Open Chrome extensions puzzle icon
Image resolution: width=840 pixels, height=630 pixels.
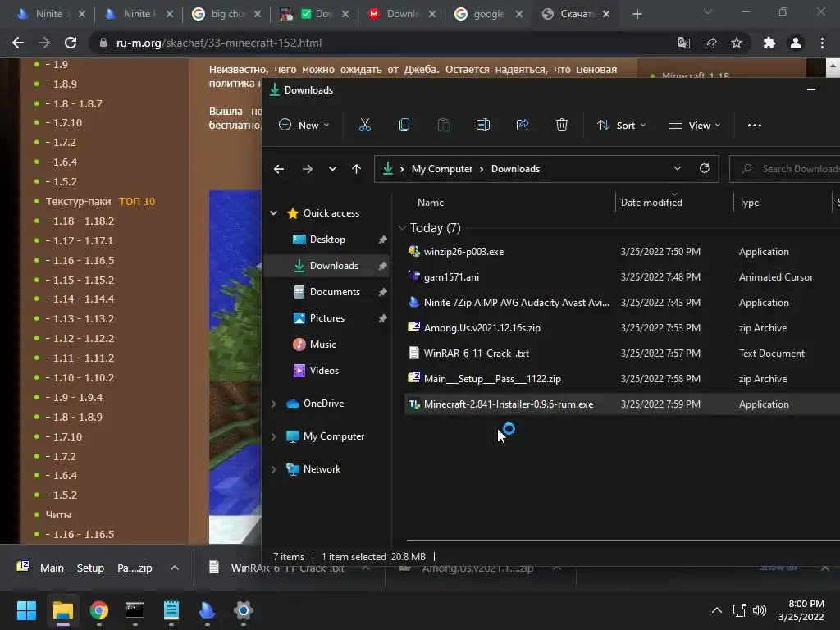(769, 43)
